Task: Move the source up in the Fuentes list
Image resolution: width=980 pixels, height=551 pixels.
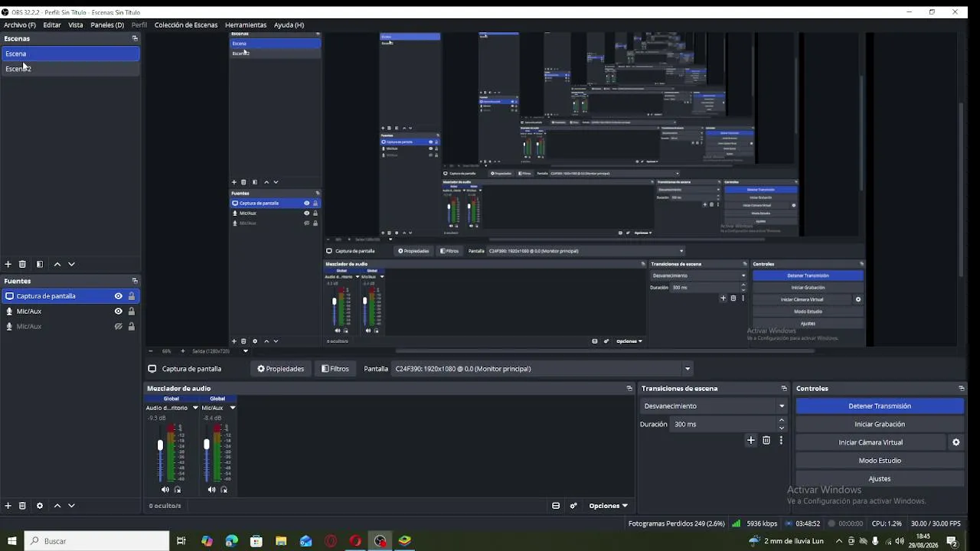Action: (57, 506)
